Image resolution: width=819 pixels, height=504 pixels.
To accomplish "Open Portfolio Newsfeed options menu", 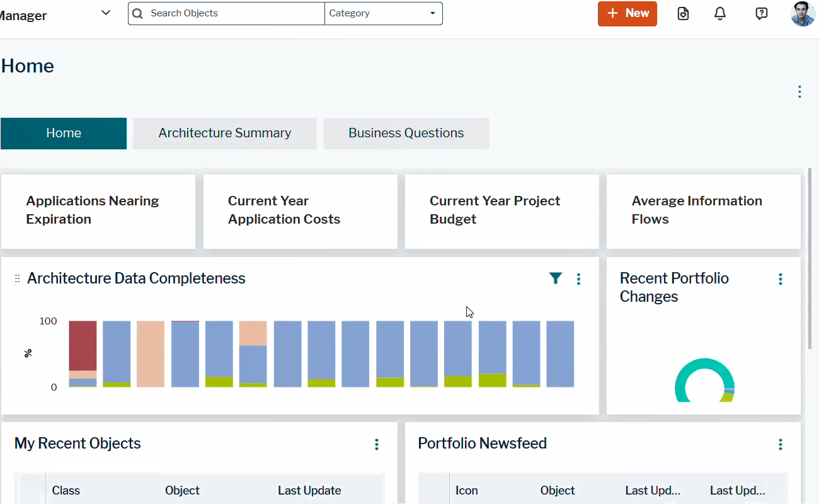I will click(780, 444).
